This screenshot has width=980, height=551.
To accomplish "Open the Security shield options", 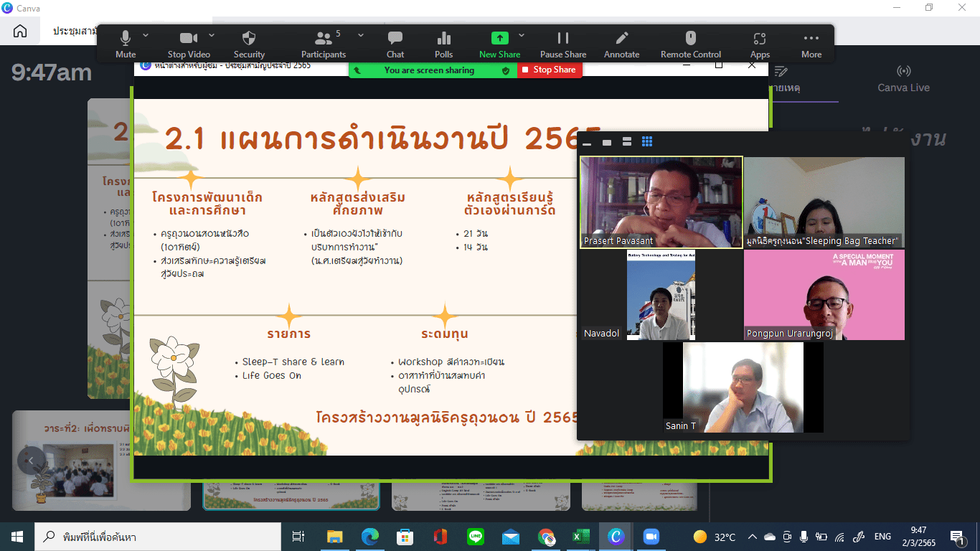I will (x=249, y=44).
